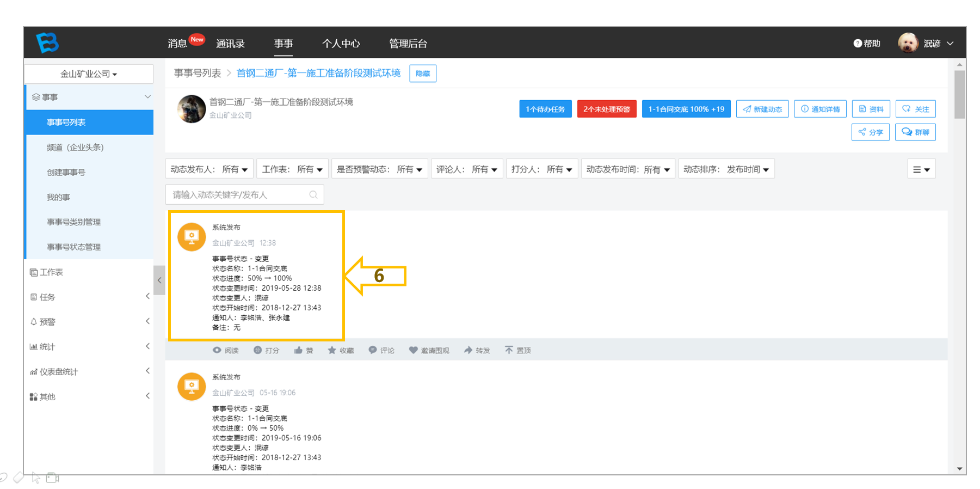Click the 打分 score icon
The image size is (980, 489).
click(x=258, y=350)
